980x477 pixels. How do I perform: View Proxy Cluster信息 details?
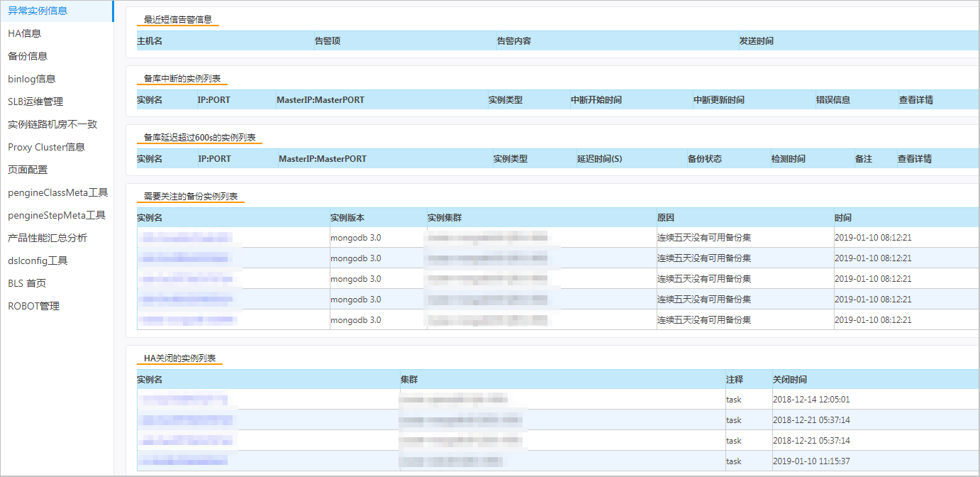point(44,147)
